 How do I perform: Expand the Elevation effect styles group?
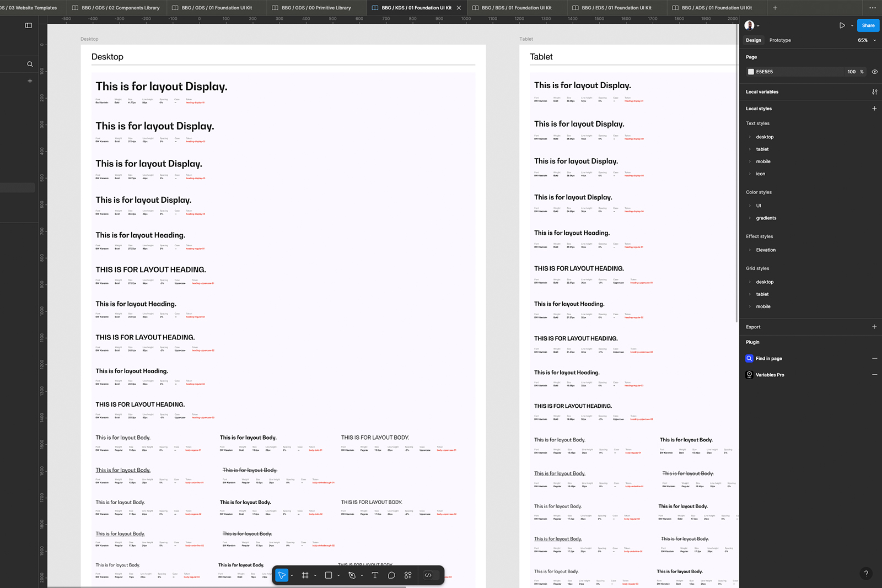click(x=766, y=250)
